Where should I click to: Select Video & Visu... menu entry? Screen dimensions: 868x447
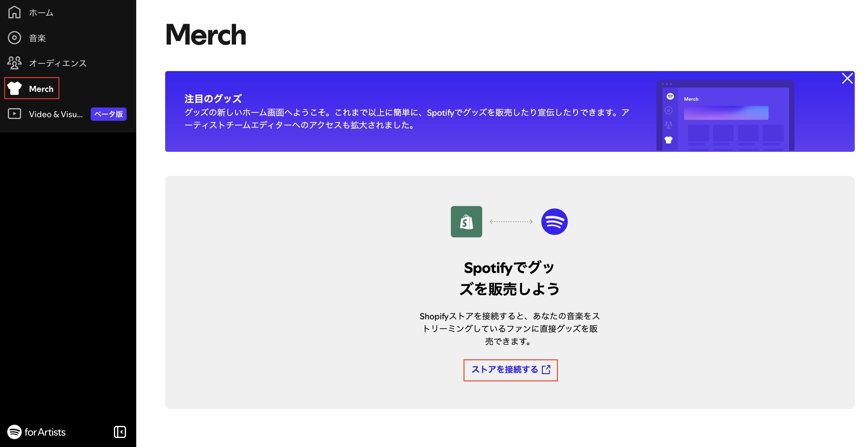55,114
